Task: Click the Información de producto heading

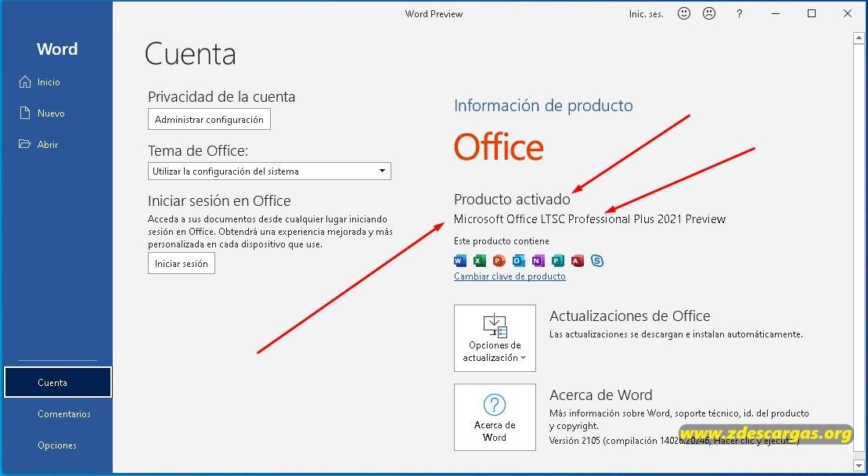Action: pos(543,105)
